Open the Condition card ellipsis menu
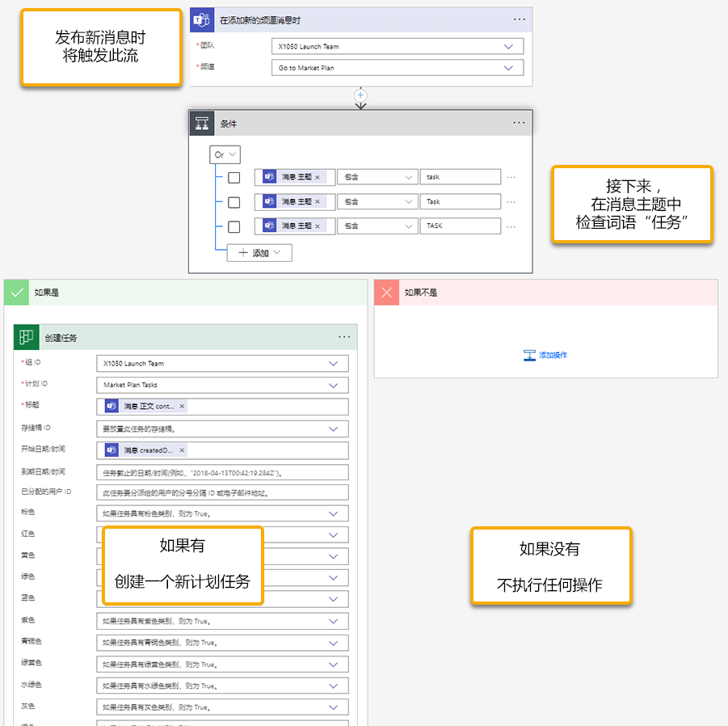This screenshot has height=726, width=728. tap(519, 123)
